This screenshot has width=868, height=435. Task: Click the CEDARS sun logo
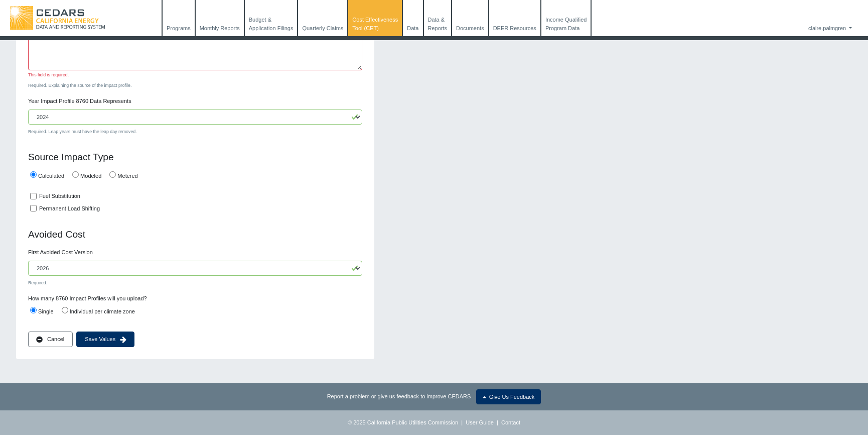point(21,18)
